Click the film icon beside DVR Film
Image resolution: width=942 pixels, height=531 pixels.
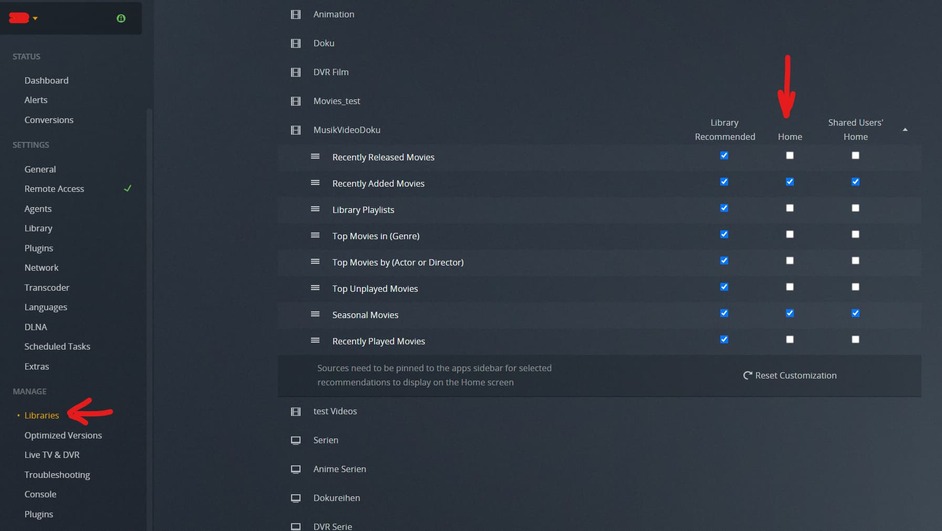point(296,72)
